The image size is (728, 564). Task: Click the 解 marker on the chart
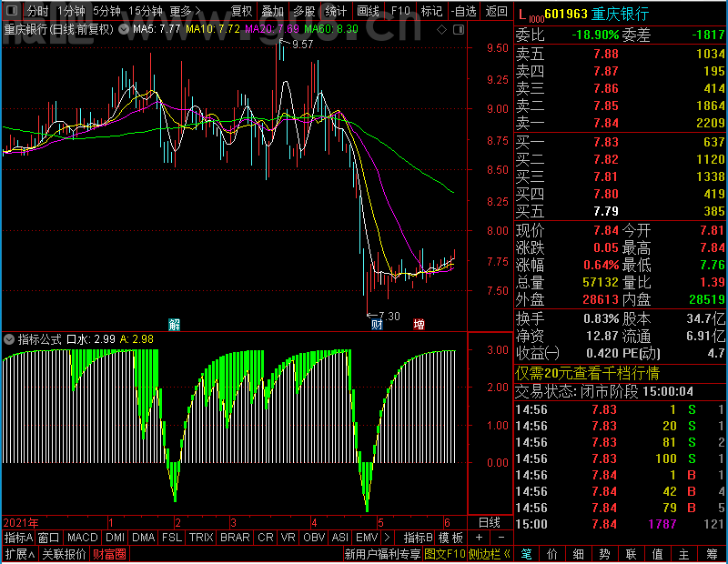click(x=175, y=325)
